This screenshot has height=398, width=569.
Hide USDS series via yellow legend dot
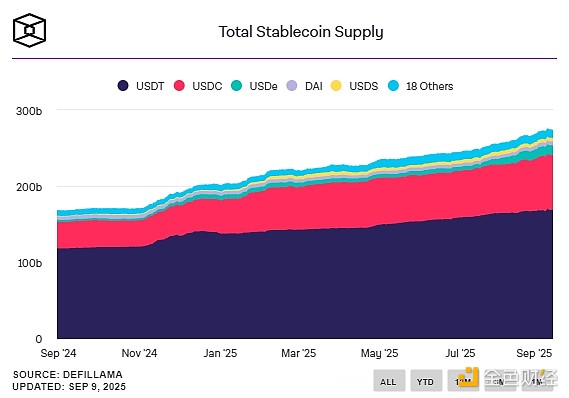336,86
